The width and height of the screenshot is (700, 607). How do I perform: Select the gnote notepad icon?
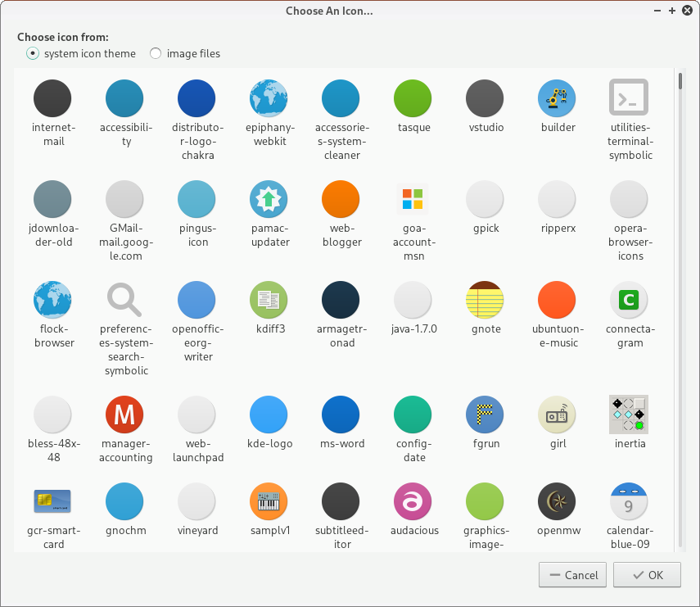485,301
